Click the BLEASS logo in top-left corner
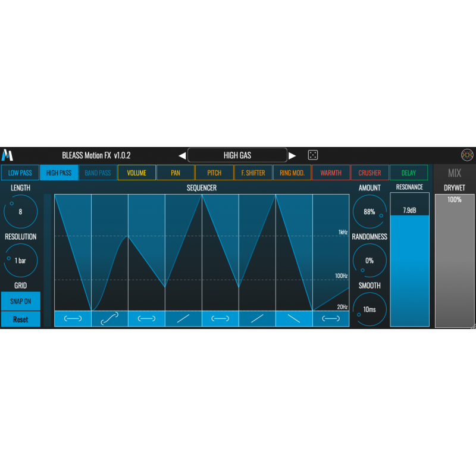 point(7,155)
